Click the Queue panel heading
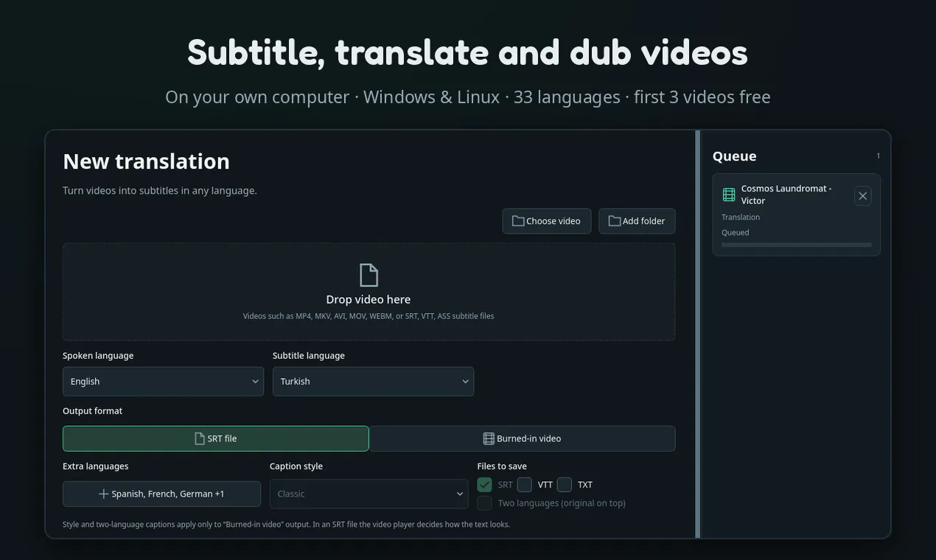 (734, 156)
